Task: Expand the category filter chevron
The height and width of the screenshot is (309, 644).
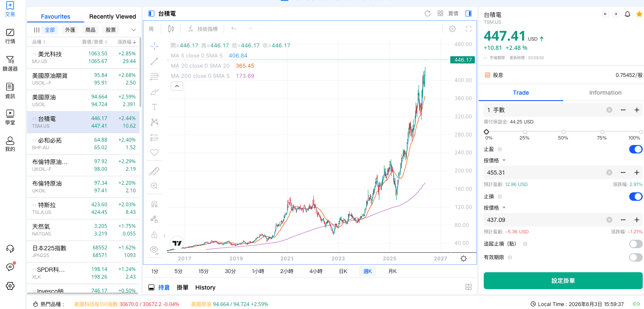Action: coord(134,30)
